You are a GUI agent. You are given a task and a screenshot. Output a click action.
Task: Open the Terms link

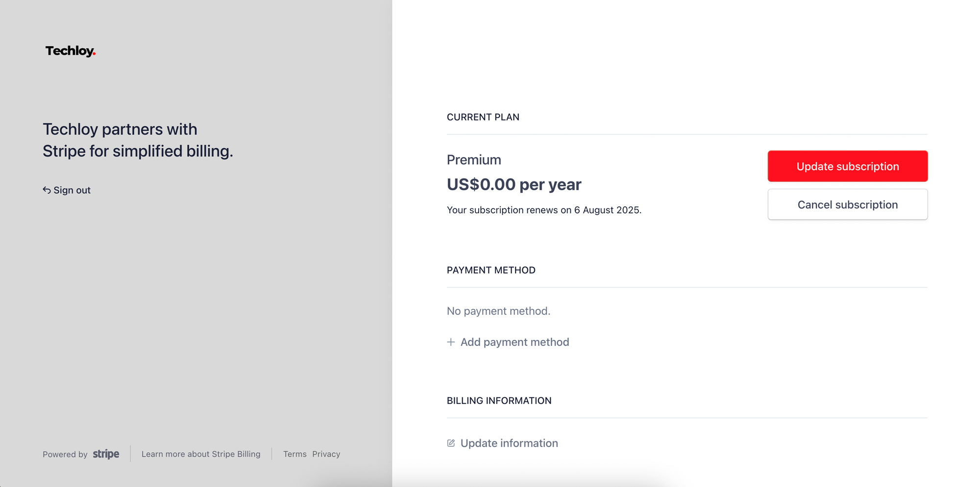[294, 454]
